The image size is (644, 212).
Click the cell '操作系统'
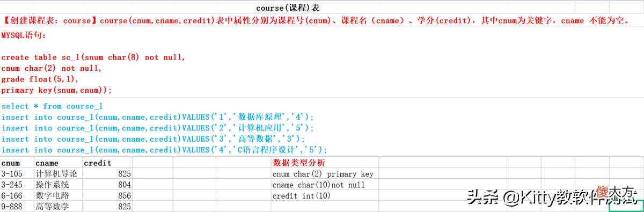[x=58, y=185]
